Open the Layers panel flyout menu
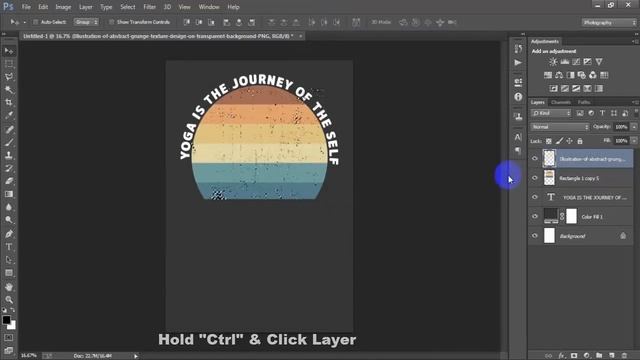 point(635,102)
